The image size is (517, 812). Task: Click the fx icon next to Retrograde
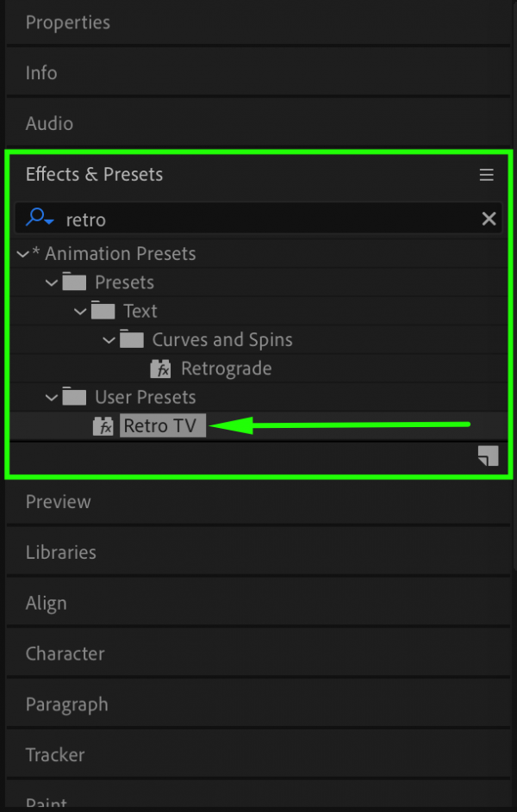pos(160,369)
